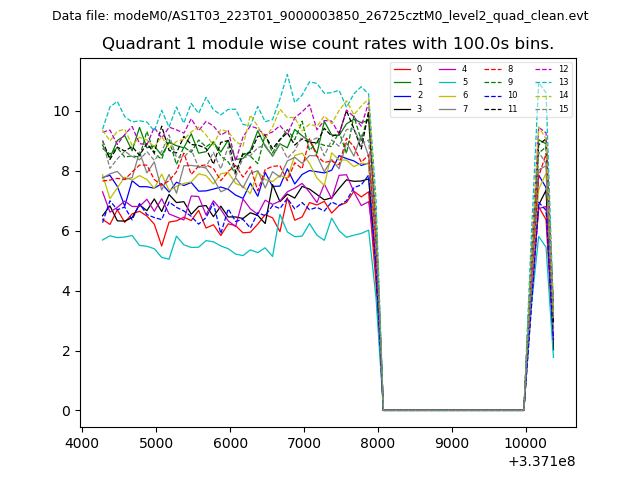Click the gray legend line for module 7
Screen dimensions: 640x480
tap(448, 108)
